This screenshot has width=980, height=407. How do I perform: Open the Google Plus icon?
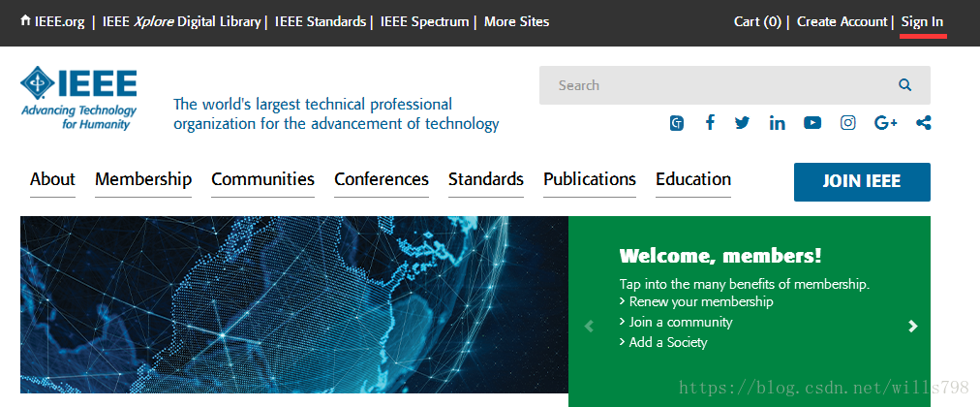(886, 122)
